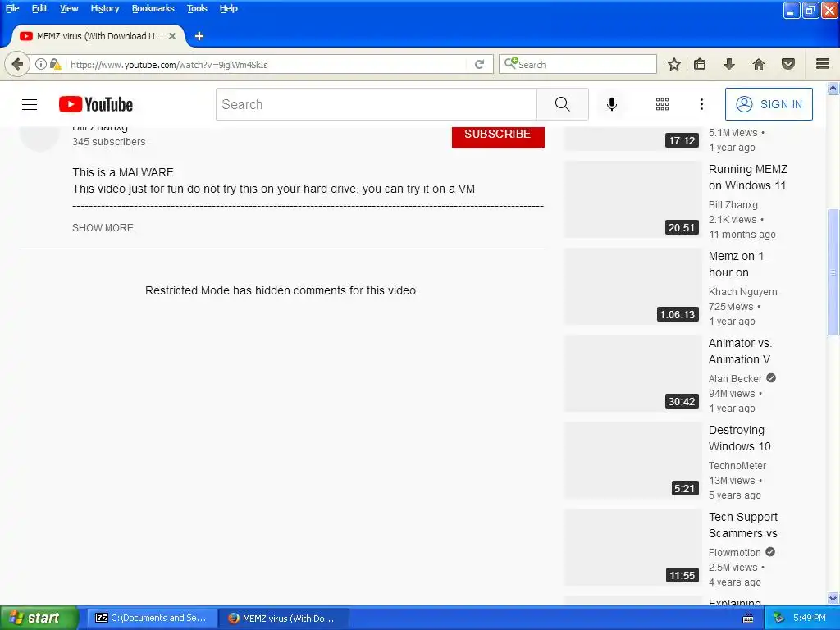Viewport: 840px width, 630px height.
Task: Open site information icon in address bar
Action: (41, 64)
